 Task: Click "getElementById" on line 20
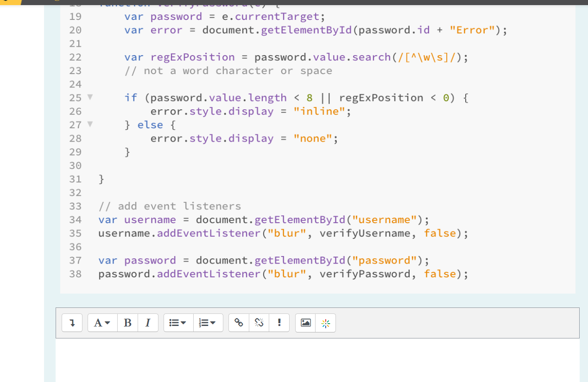(306, 30)
